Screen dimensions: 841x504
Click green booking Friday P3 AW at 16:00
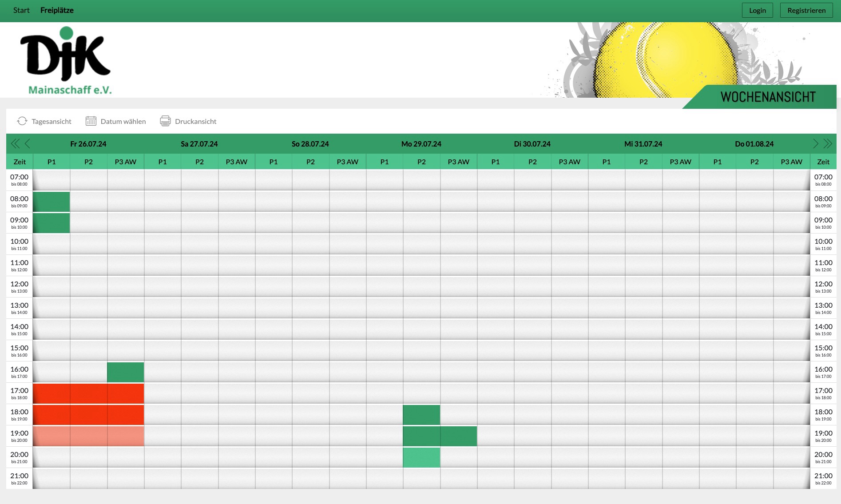pyautogui.click(x=126, y=372)
